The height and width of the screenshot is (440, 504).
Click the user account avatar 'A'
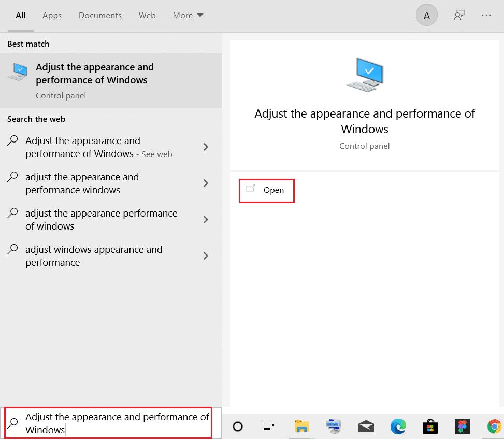[x=427, y=16]
